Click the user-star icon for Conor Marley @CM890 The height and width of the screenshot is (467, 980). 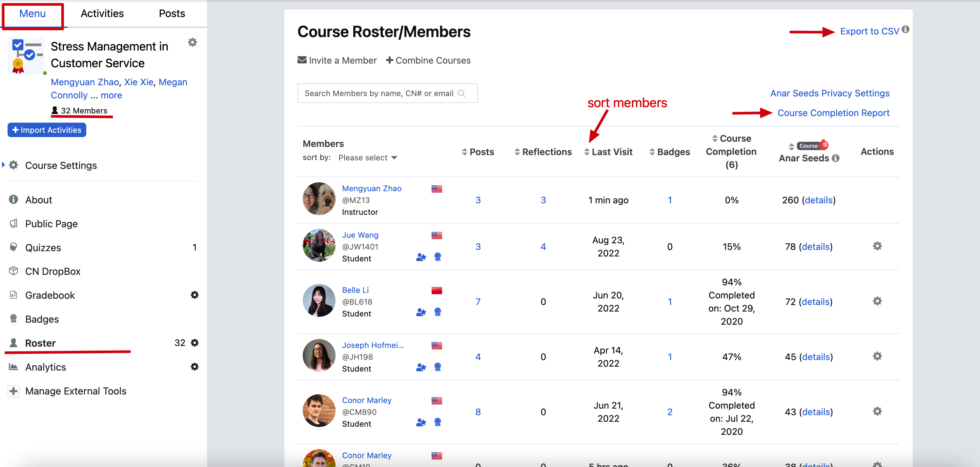tap(421, 422)
